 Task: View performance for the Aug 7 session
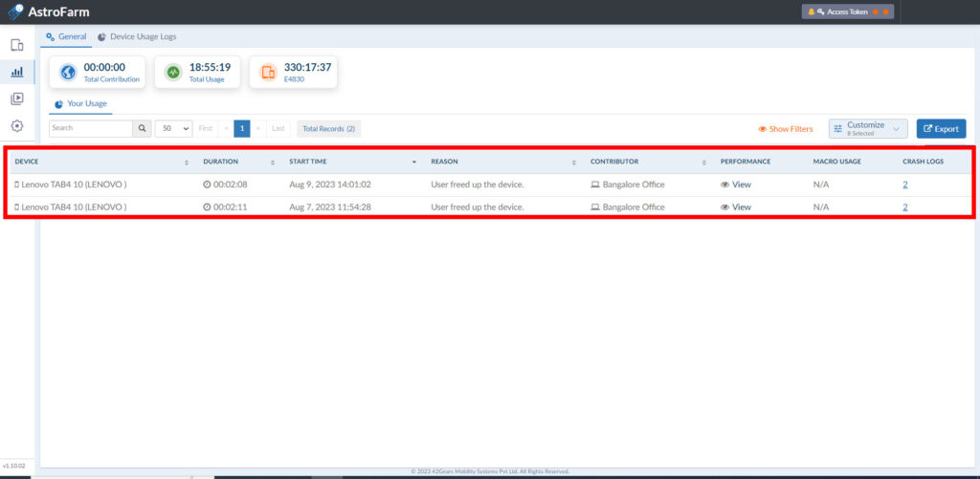[736, 207]
